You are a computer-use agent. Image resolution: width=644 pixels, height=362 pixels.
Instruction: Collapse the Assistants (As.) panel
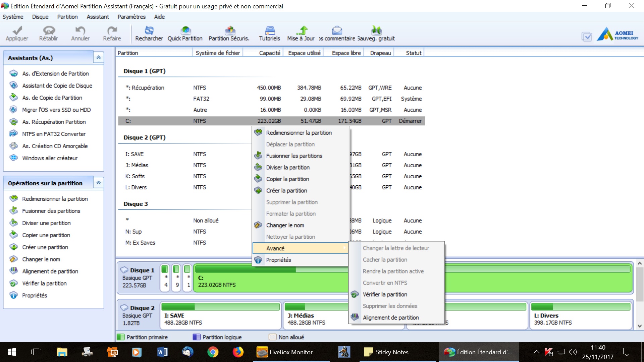[x=99, y=58]
